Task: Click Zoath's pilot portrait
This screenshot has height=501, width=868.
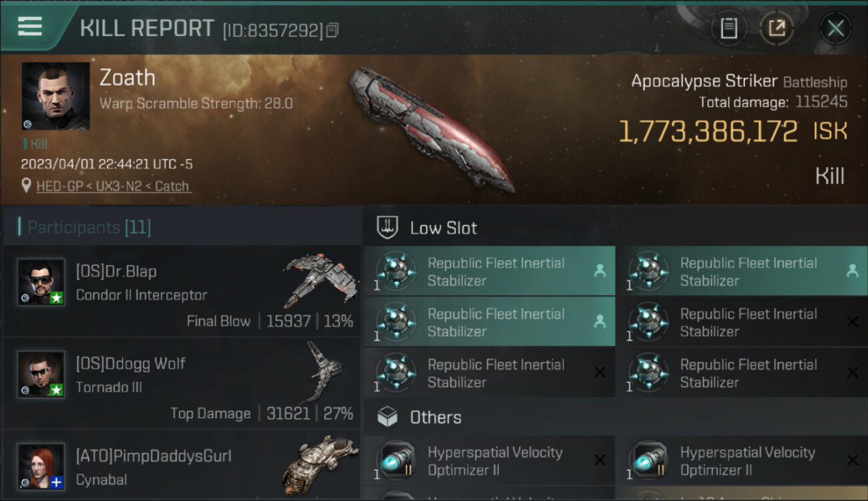Action: [x=55, y=96]
